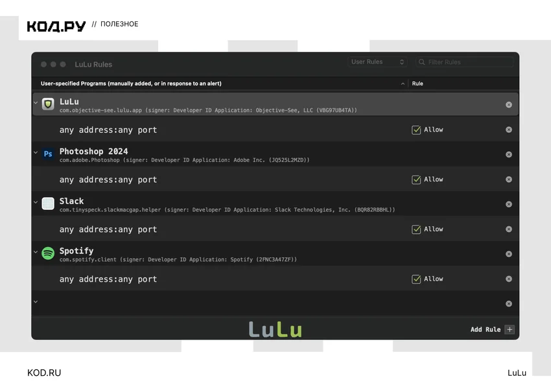Toggle sort arrow on programs column
This screenshot has width=551, height=392.
click(x=403, y=84)
